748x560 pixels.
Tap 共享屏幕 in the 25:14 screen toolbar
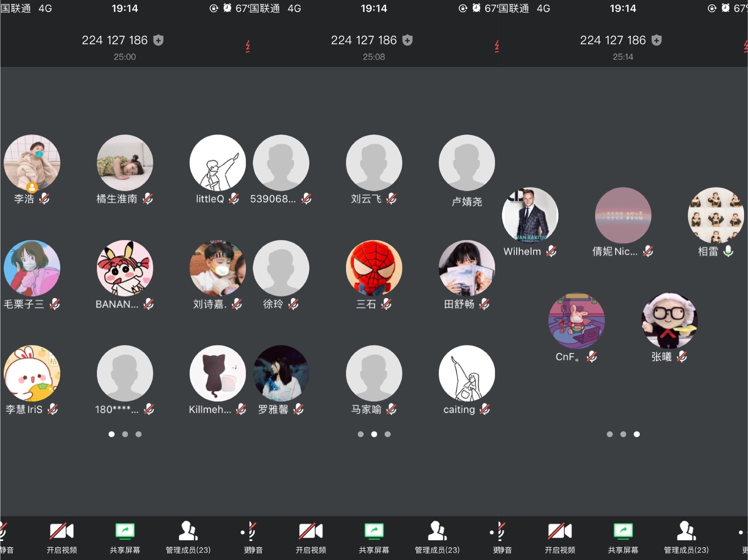pos(623,538)
